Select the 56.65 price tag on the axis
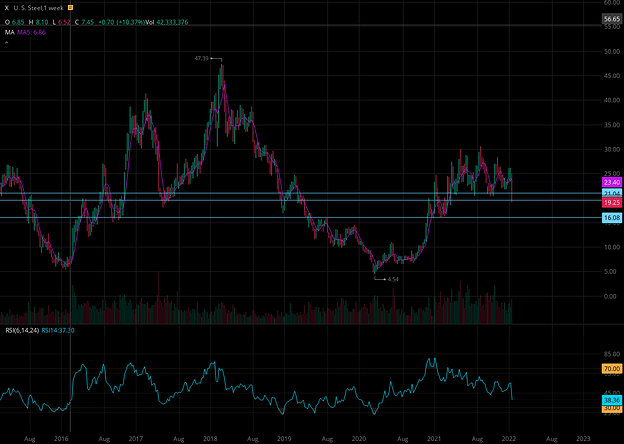Screen dimensions: 624x444 [x=612, y=19]
